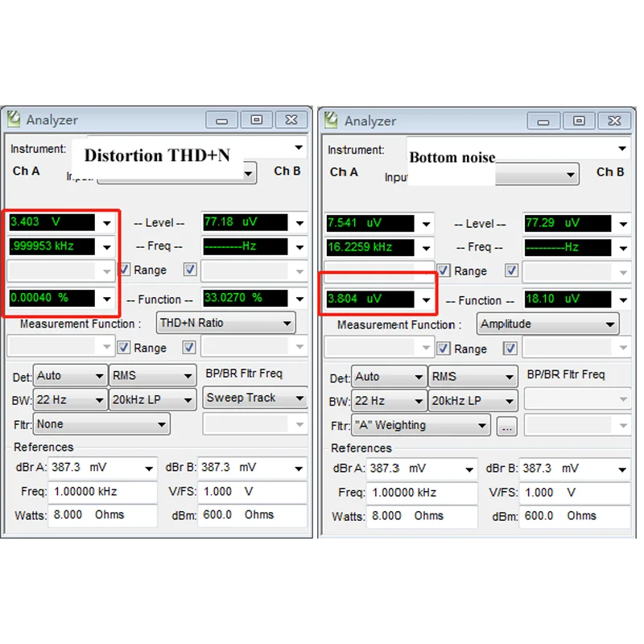Toggle left window Ch A lower Range checkbox
The height and width of the screenshot is (644, 644).
click(124, 348)
